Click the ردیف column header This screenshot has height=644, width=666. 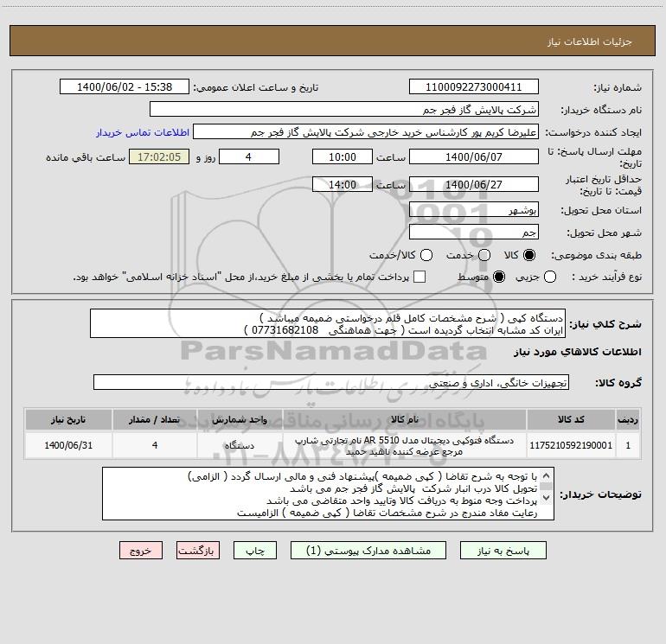(x=628, y=419)
